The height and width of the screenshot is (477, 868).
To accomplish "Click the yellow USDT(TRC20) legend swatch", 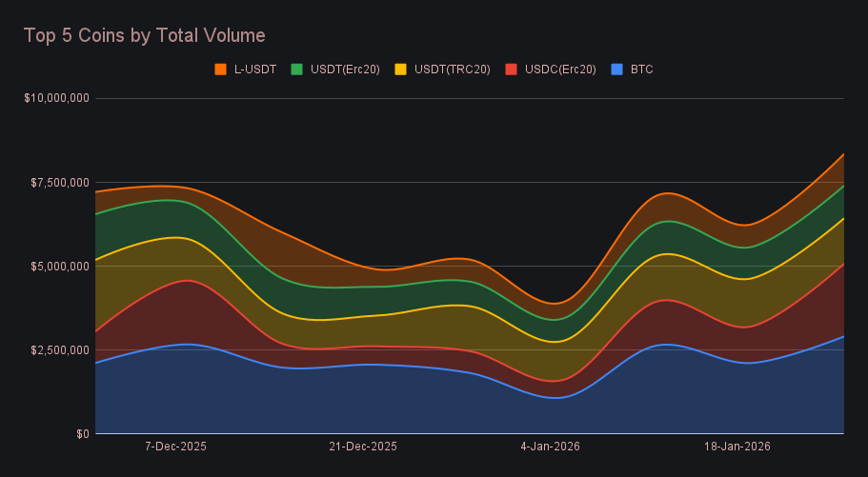I will coord(401,70).
